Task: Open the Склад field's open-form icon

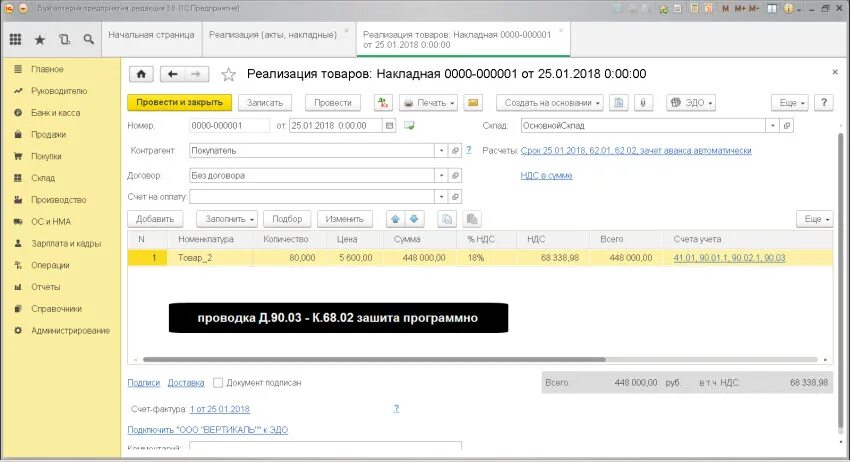Action: (787, 126)
